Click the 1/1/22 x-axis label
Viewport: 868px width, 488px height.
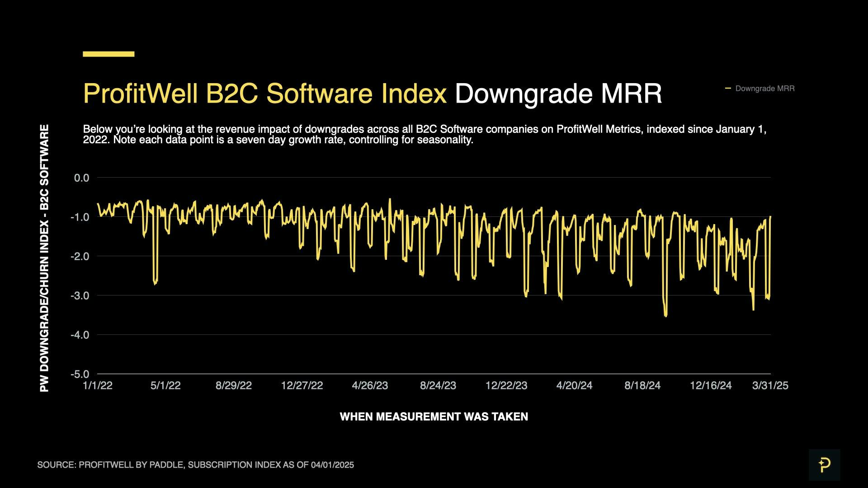tap(98, 385)
